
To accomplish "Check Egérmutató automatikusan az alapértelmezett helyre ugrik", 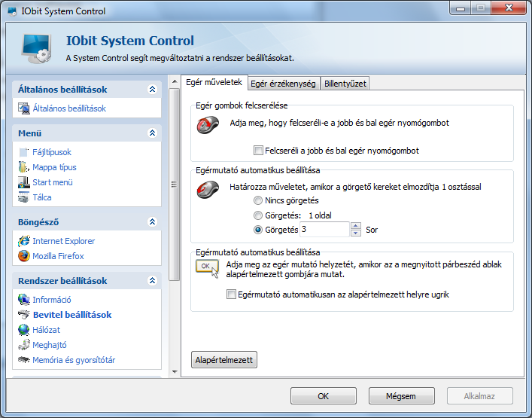I will tap(231, 294).
